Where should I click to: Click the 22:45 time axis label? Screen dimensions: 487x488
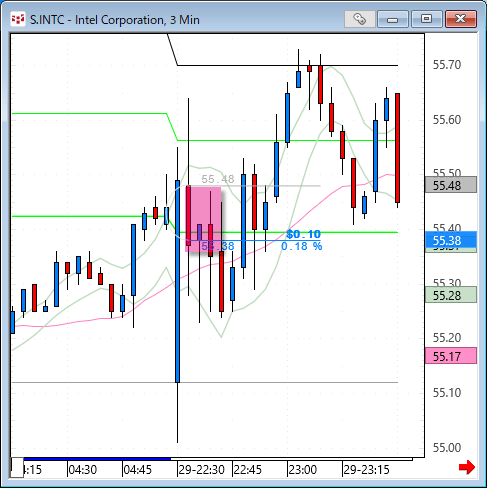[x=248, y=470]
